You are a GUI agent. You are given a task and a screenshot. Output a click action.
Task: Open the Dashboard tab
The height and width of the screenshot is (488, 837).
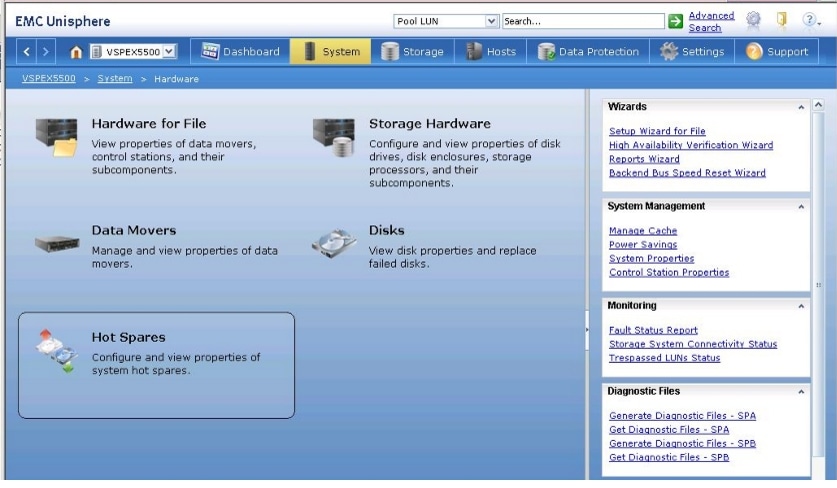tap(240, 52)
